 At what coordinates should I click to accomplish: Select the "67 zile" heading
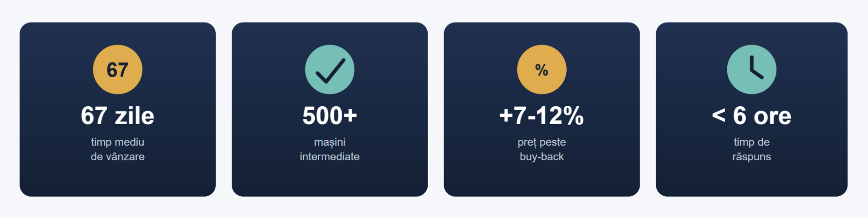point(118,116)
